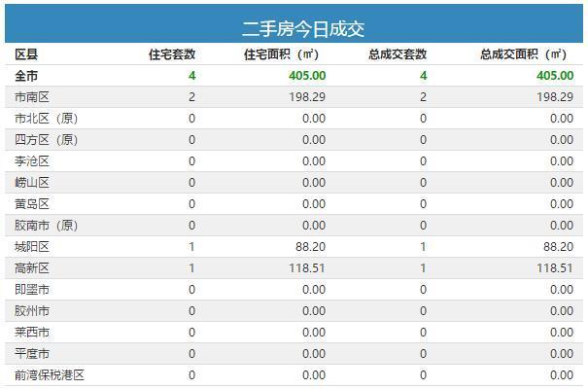Click 莱西市 总成交面积 value 0.00

coord(562,333)
